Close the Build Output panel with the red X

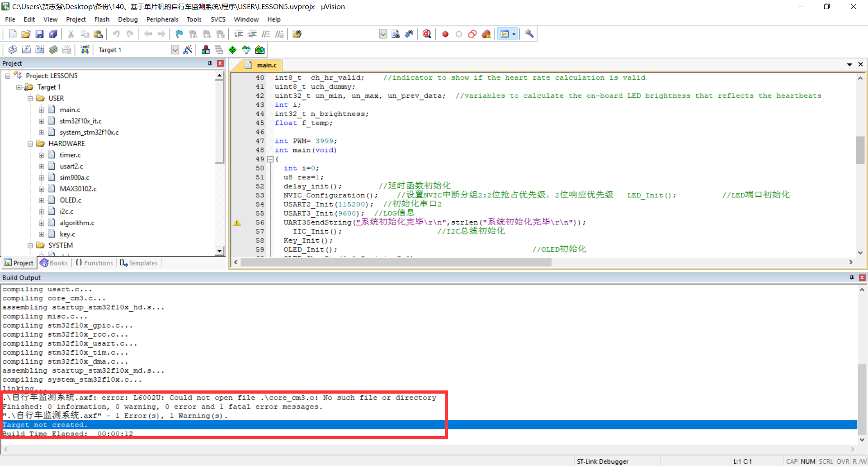[x=862, y=277]
